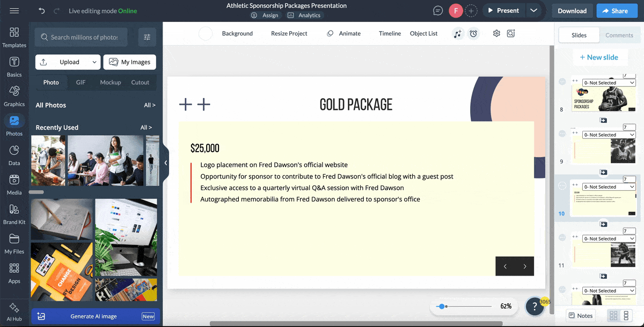The image size is (644, 327).
Task: Click the slide timer clock icon
Action: tap(473, 33)
